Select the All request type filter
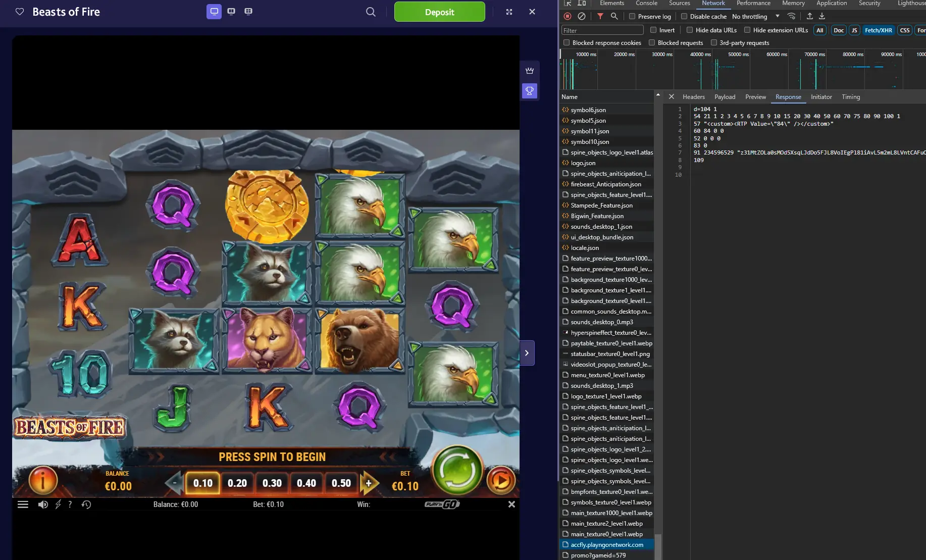The height and width of the screenshot is (560, 926). tap(820, 30)
